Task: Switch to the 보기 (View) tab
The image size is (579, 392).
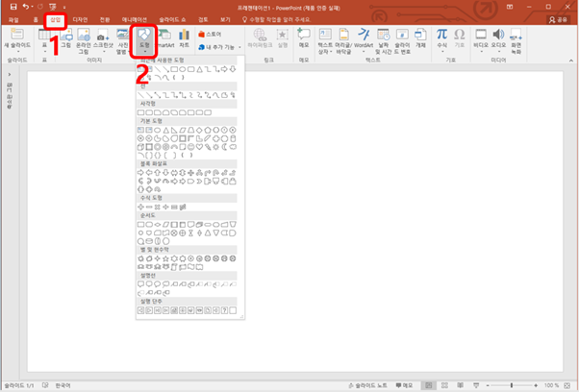Action: pos(225,19)
